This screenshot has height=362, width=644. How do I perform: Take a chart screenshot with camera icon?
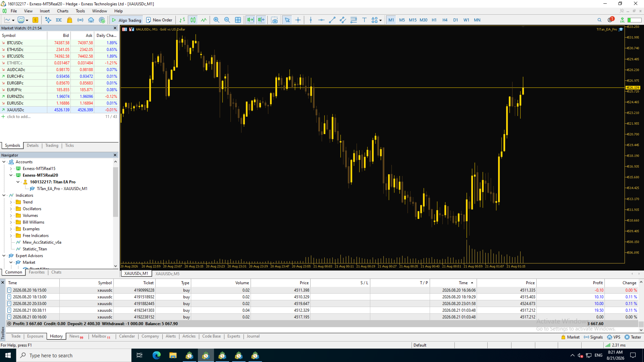pos(274,20)
